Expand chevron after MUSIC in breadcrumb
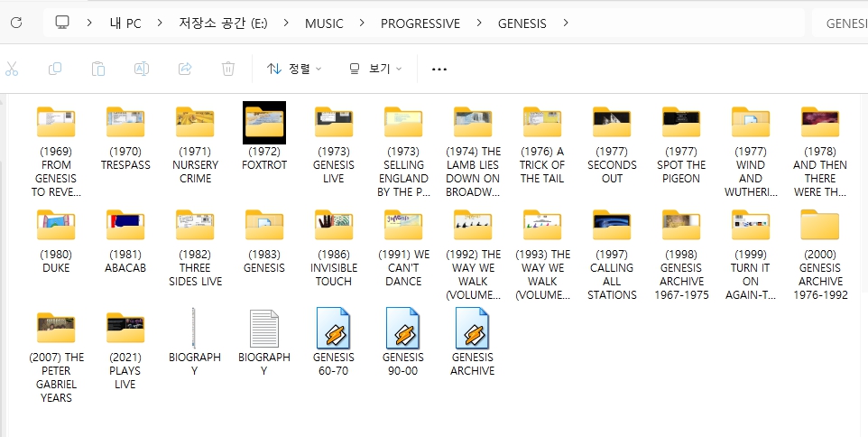Screen dimensions: 868x437 pos(362,23)
